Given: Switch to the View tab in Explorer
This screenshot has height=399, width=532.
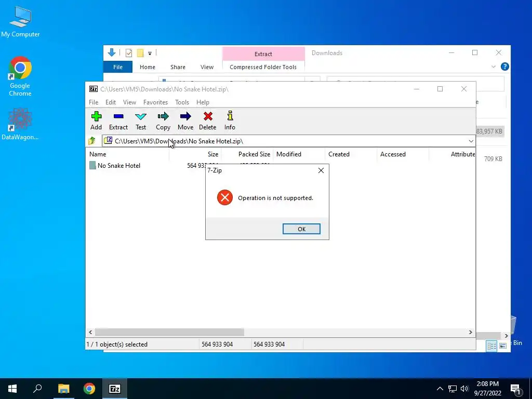Looking at the screenshot, I should 207,67.
